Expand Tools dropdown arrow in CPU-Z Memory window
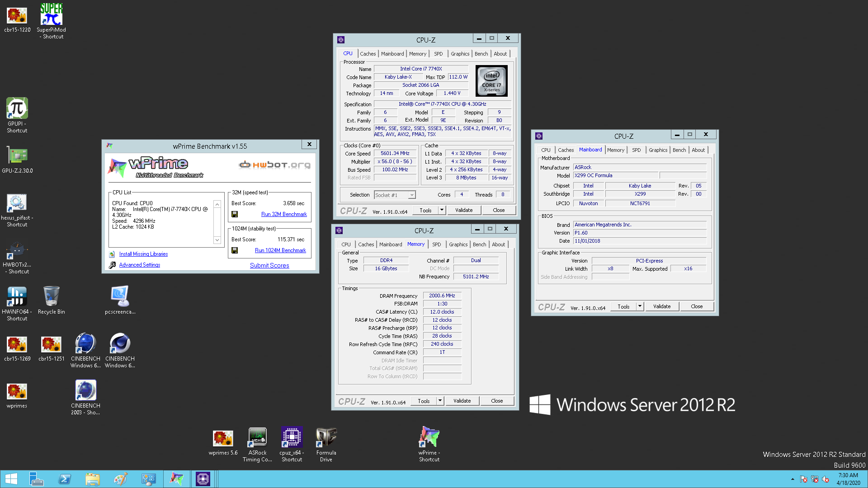Image resolution: width=868 pixels, height=488 pixels. (440, 401)
